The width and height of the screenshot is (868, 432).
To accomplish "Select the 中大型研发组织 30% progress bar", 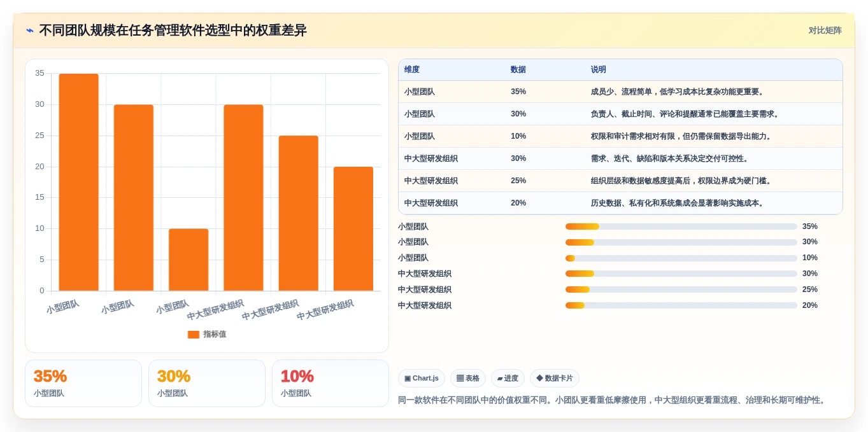I will click(681, 274).
